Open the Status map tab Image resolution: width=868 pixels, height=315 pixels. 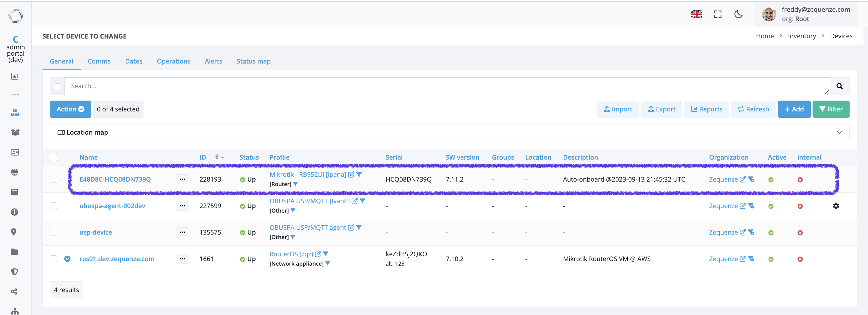[253, 61]
